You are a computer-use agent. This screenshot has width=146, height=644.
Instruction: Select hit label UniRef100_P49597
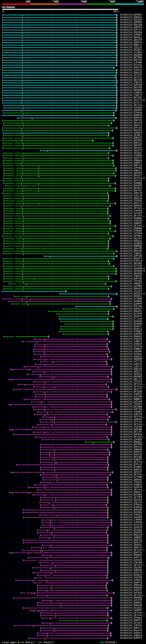click(x=131, y=610)
